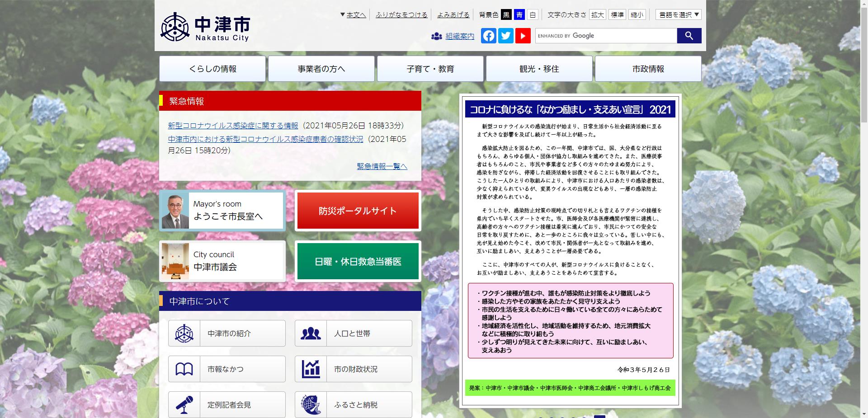868x418 pixels.
Task: Click inside the Google search field
Action: pos(606,35)
